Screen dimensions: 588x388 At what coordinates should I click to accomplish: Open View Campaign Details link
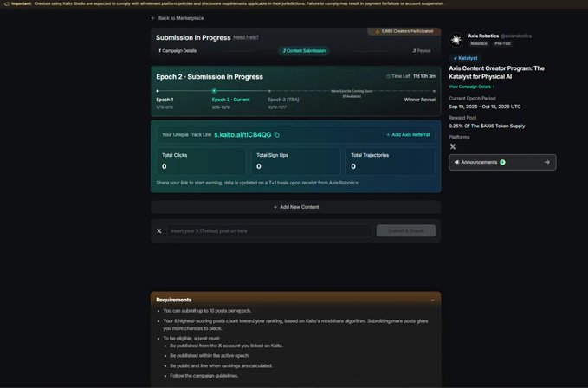point(471,87)
